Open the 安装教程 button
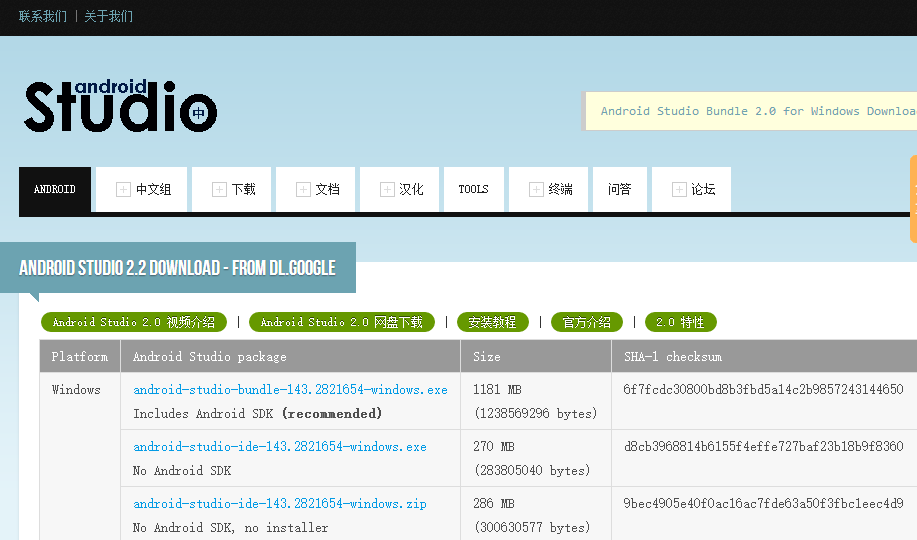Screen dimensions: 917x540 [x=492, y=322]
